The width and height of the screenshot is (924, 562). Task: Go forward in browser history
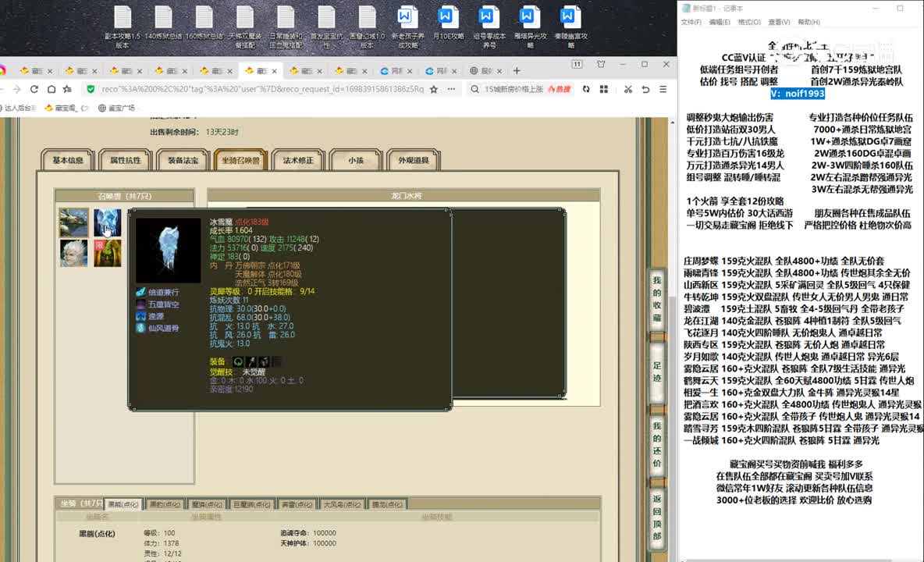tap(16, 89)
